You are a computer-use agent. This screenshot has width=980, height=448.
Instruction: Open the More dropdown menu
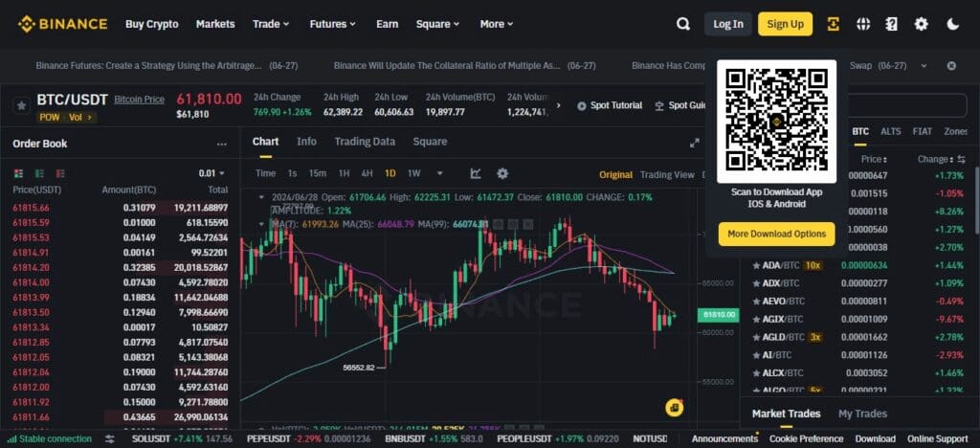[x=497, y=24]
